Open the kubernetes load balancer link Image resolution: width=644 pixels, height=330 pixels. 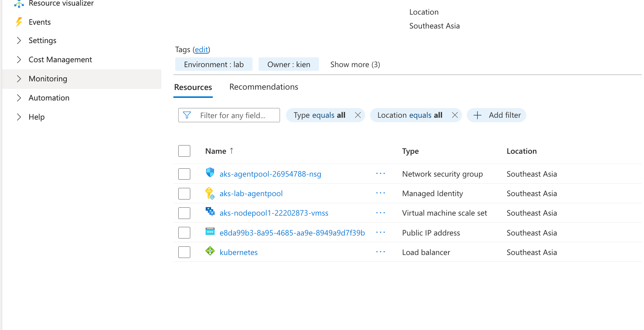point(239,252)
